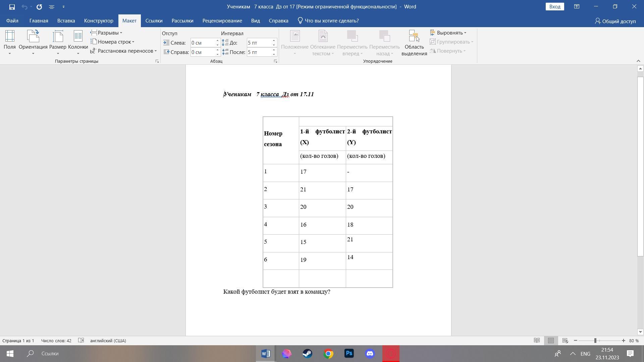Click the zoom slider handle in status bar

point(595,341)
